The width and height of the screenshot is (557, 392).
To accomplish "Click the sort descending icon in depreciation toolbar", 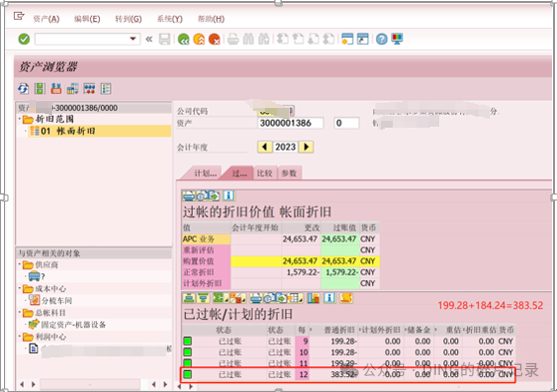I will (x=203, y=298).
